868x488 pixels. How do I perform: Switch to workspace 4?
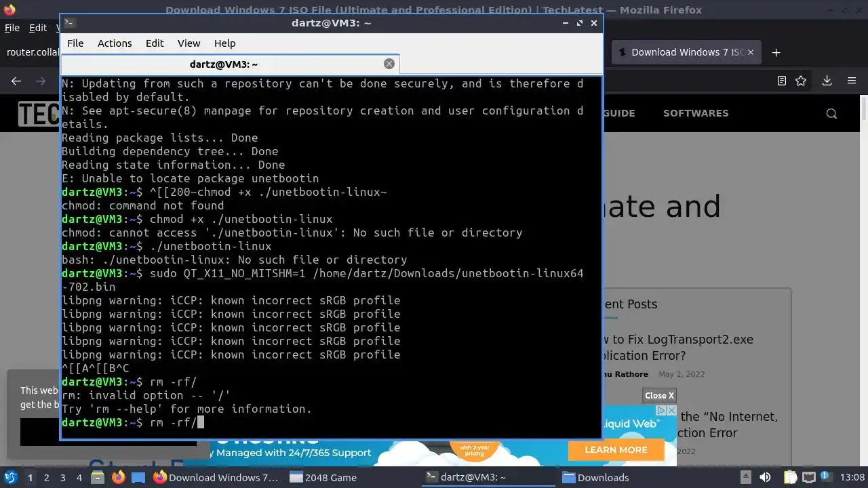(79, 477)
